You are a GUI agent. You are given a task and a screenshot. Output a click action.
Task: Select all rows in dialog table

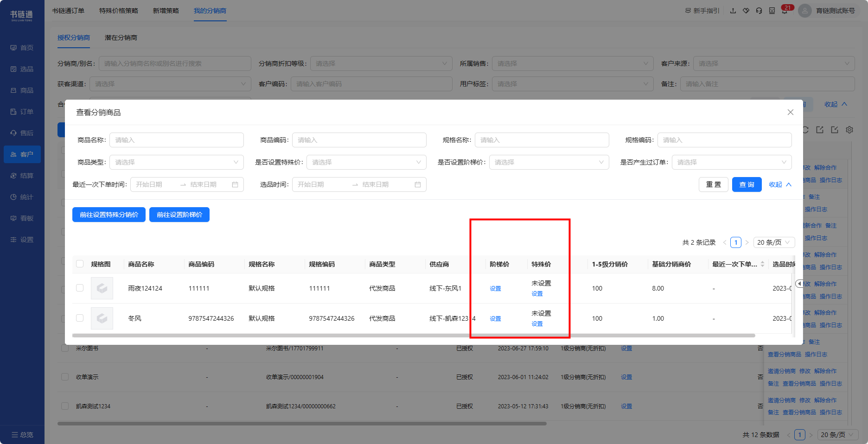pos(80,264)
